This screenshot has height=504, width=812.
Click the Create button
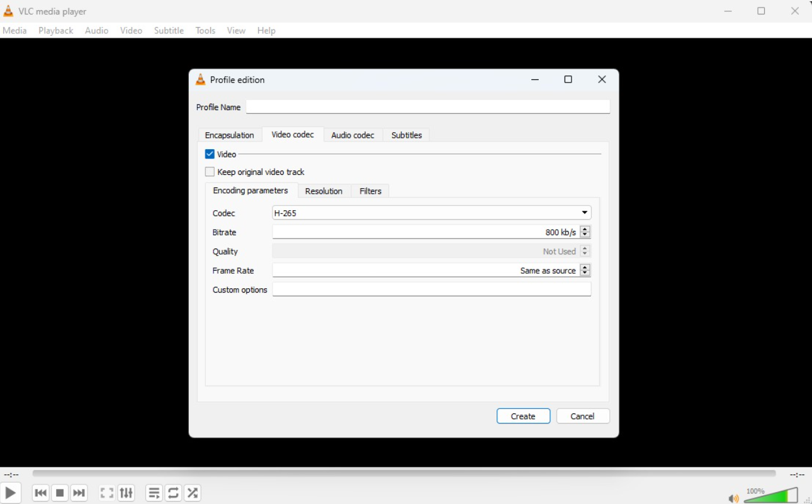523,416
